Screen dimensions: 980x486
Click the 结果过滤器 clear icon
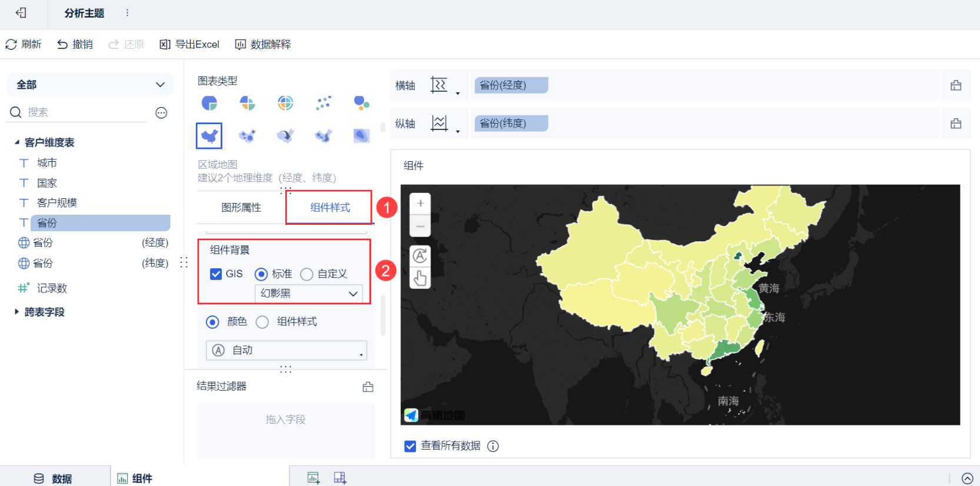pyautogui.click(x=368, y=387)
